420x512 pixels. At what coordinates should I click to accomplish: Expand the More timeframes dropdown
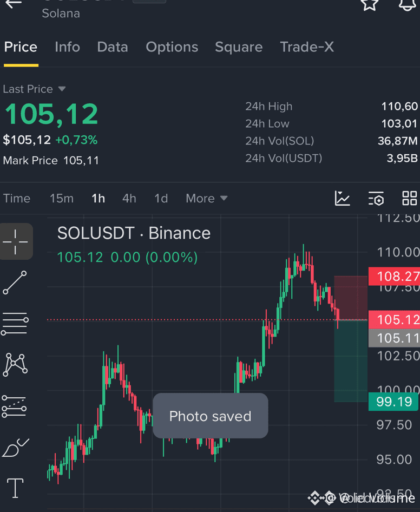pyautogui.click(x=206, y=198)
